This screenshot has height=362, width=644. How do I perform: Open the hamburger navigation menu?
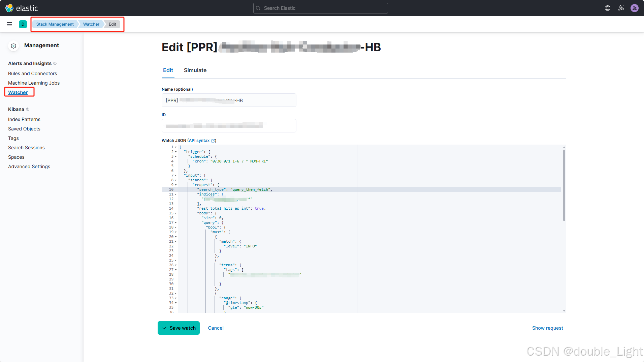tap(9, 24)
